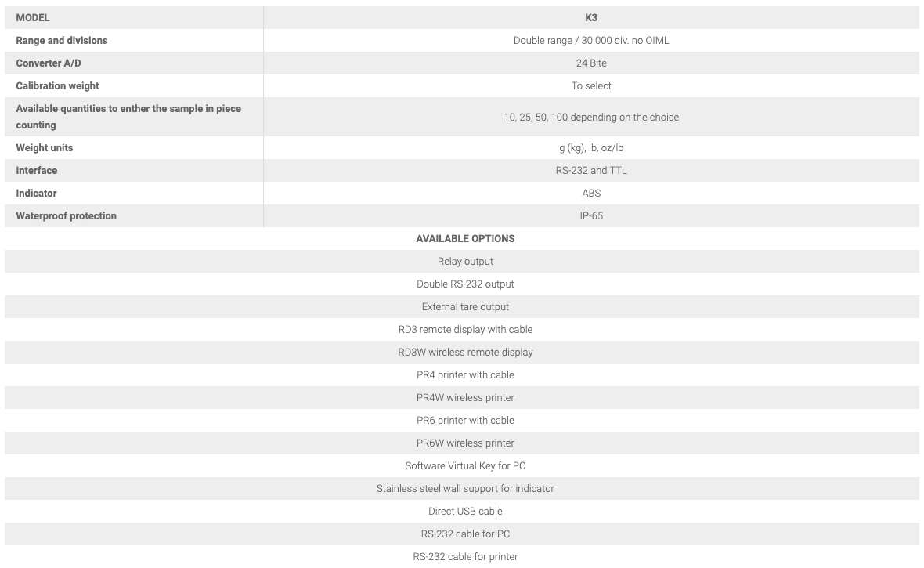Click RD3 remote display with cable
This screenshot has height=568, width=924.
click(465, 329)
